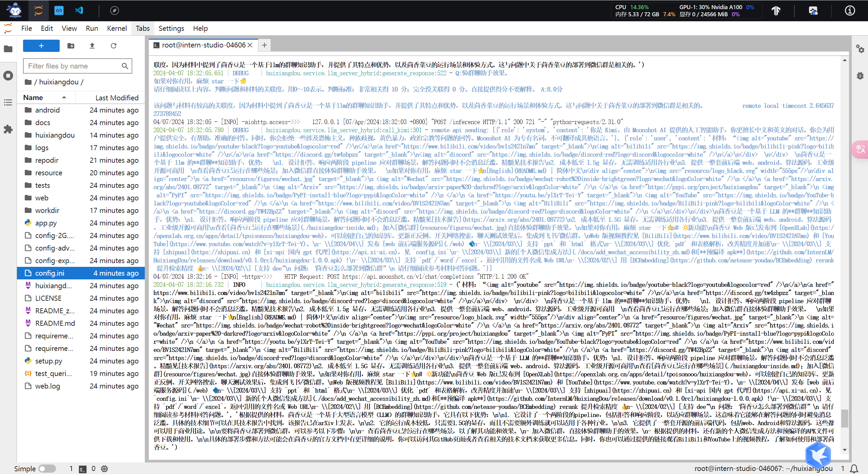Viewport: 868px width, 474px height.
Task: Click the root folder icon in the breadcrumb
Action: click(28, 82)
